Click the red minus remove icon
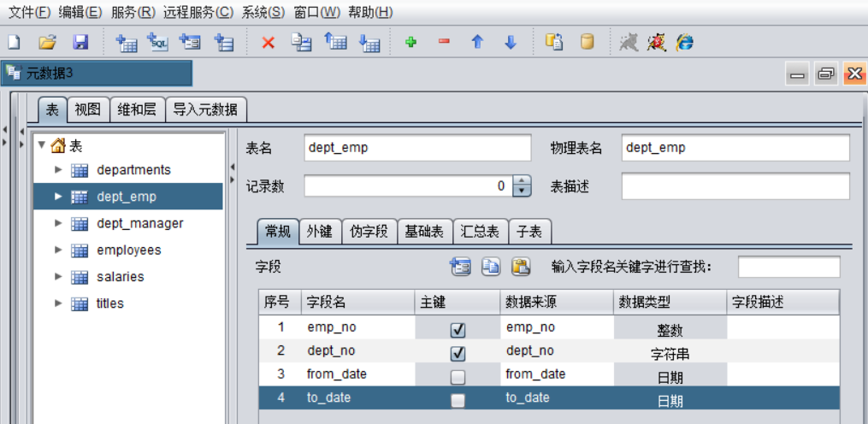Image resolution: width=868 pixels, height=424 pixels. [444, 42]
